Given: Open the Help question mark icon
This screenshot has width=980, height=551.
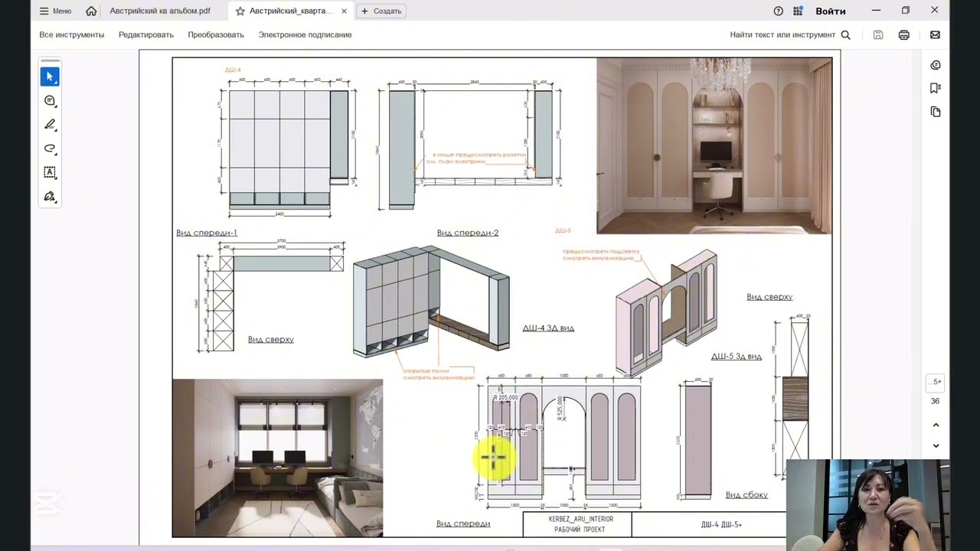Looking at the screenshot, I should (x=778, y=11).
